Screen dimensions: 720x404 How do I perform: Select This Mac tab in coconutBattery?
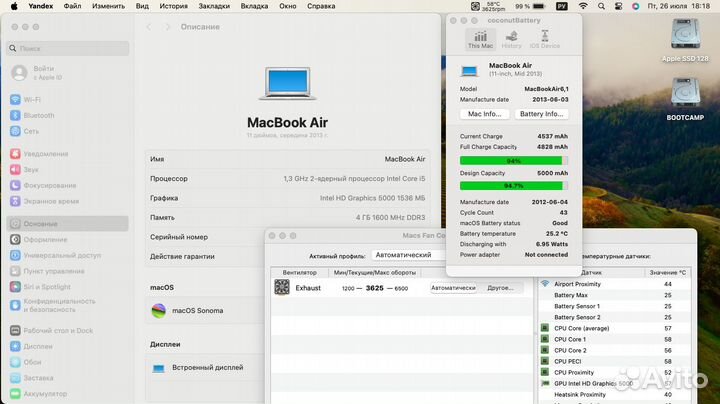pos(480,39)
